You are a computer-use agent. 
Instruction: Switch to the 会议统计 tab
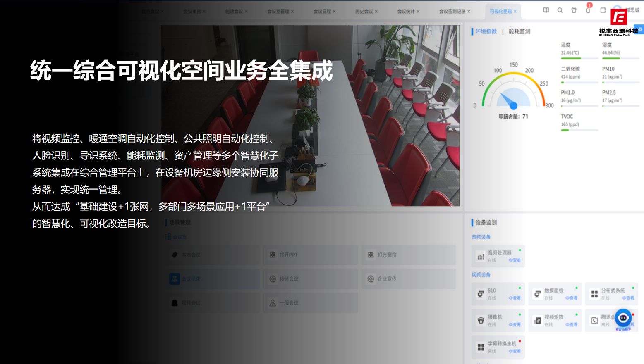pos(406,12)
